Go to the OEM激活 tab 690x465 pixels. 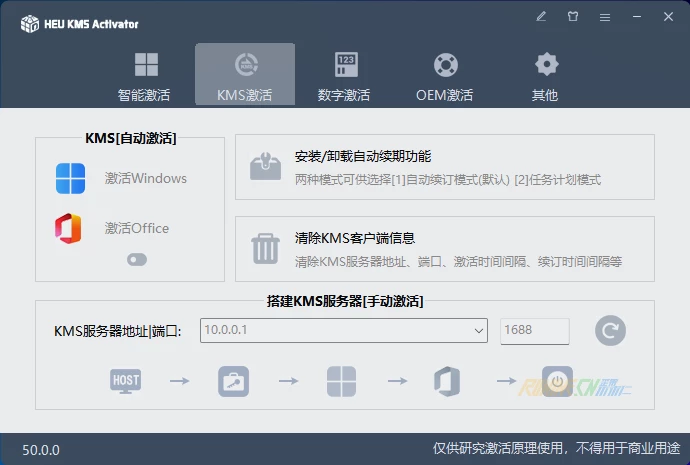pos(445,76)
